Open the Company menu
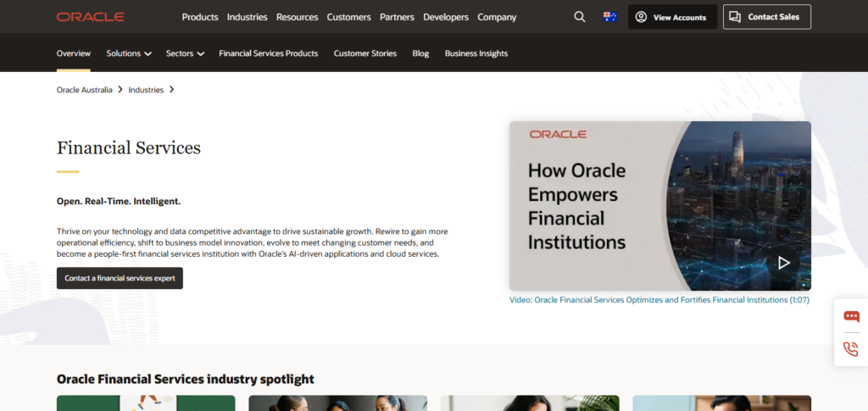This screenshot has width=868, height=411. (x=497, y=17)
